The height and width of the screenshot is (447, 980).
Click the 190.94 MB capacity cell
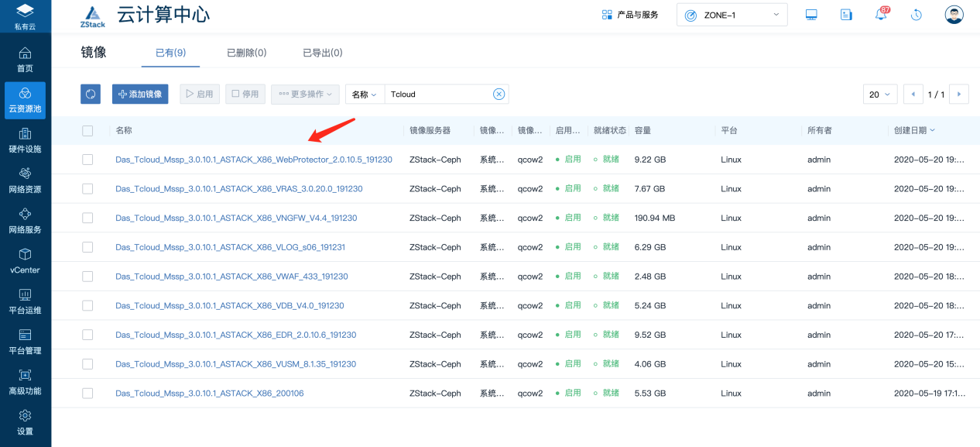(x=654, y=218)
